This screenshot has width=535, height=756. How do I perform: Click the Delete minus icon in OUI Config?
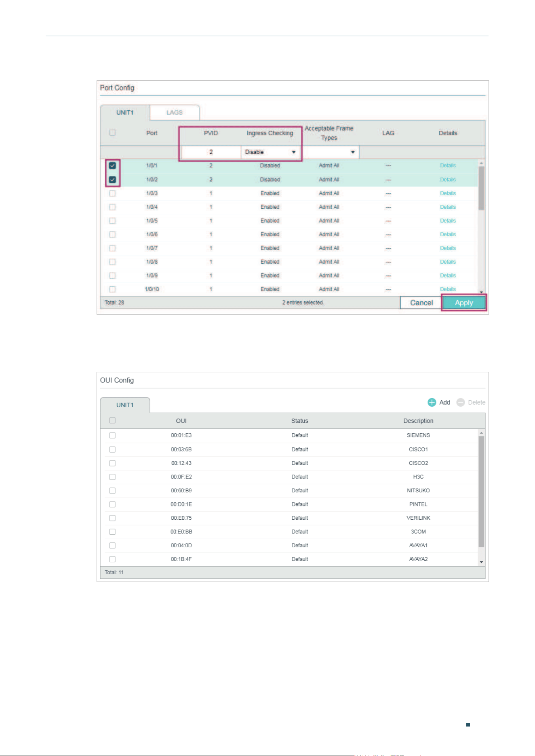(x=460, y=402)
